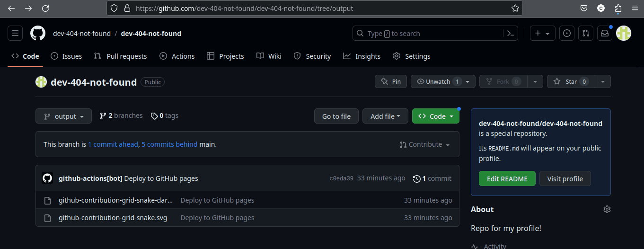
Task: Open the c0eda39 commit hash link
Action: pyautogui.click(x=341, y=178)
